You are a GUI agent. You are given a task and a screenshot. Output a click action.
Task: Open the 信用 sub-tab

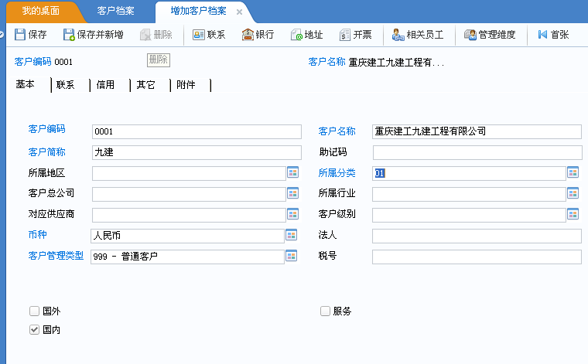click(105, 85)
